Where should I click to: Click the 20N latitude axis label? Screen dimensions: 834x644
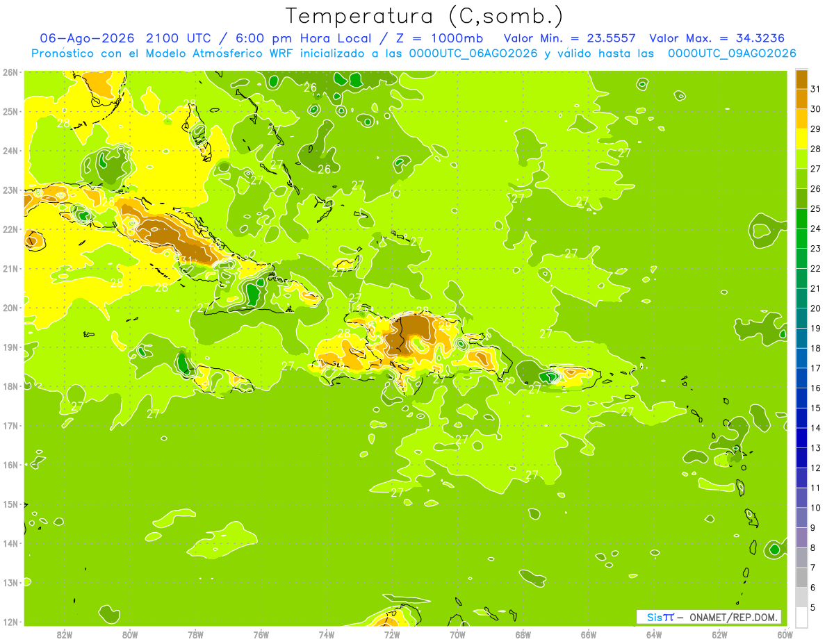(10, 308)
